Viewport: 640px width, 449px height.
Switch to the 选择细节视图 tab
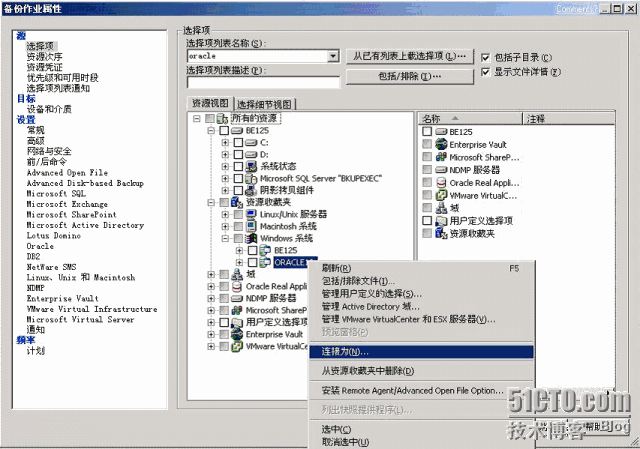tap(265, 104)
